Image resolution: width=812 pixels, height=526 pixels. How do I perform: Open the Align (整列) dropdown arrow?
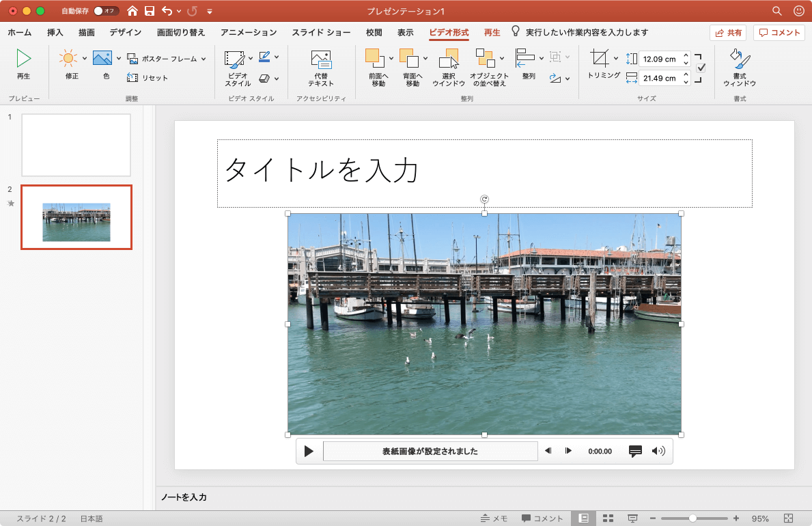tap(542, 59)
